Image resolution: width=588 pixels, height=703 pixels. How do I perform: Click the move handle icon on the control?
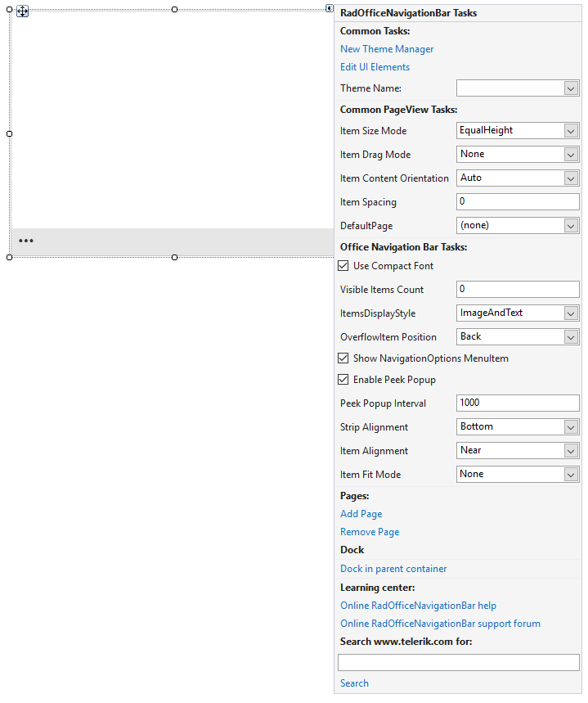22,11
